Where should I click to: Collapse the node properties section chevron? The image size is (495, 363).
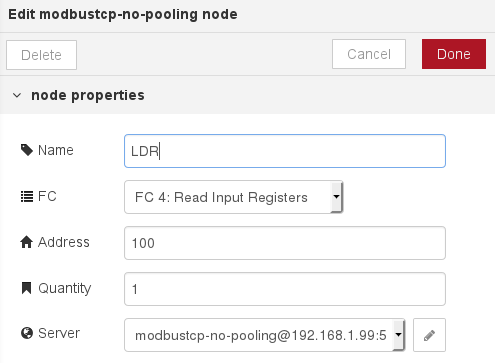click(x=17, y=96)
